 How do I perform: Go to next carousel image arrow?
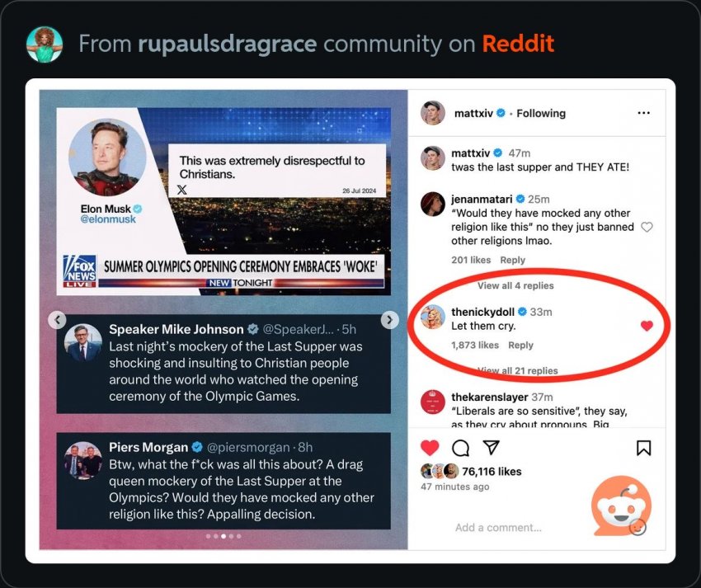pyautogui.click(x=389, y=320)
